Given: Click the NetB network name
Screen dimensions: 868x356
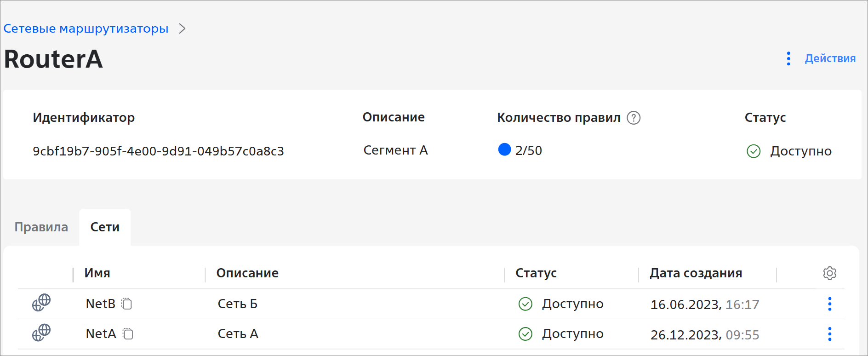Looking at the screenshot, I should pyautogui.click(x=101, y=304).
